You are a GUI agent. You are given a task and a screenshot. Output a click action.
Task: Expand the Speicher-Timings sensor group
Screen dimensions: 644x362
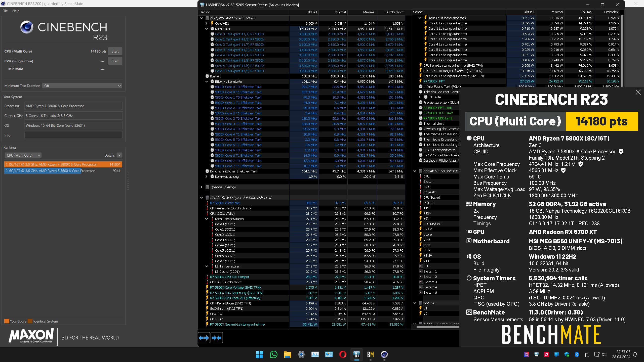pos(201,187)
